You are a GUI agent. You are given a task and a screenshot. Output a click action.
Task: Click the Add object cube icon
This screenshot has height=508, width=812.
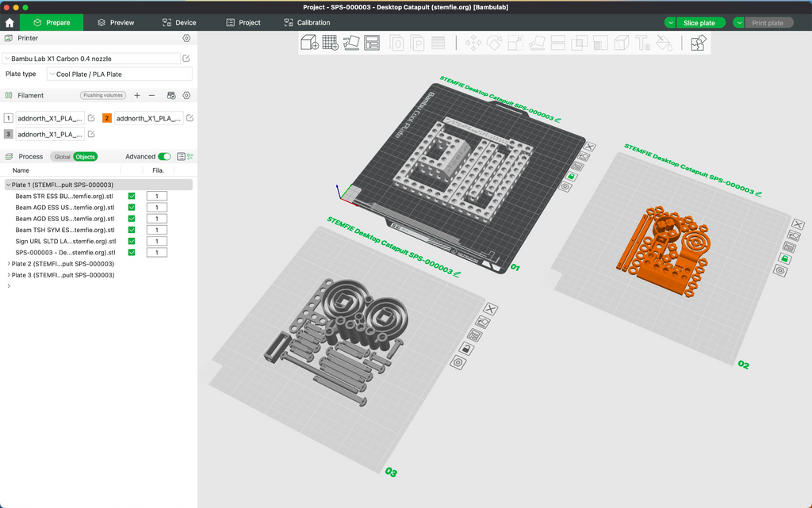coord(309,43)
